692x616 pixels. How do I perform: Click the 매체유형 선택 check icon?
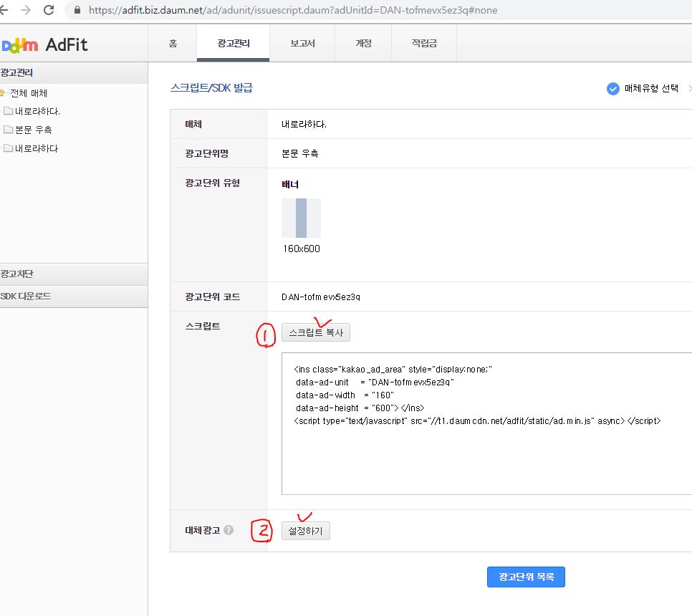point(613,89)
